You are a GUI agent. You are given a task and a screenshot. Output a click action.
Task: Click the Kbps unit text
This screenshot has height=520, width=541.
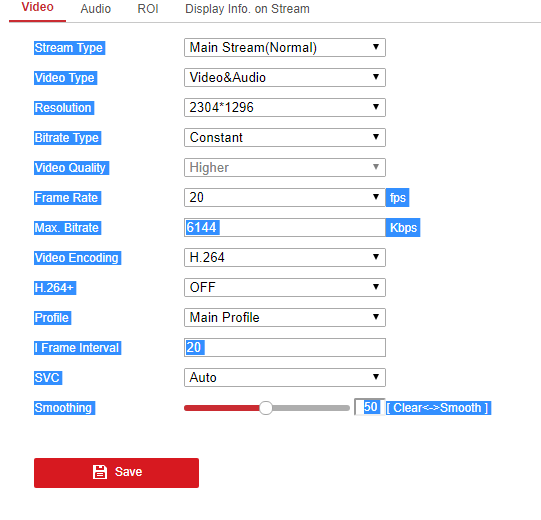pyautogui.click(x=403, y=228)
